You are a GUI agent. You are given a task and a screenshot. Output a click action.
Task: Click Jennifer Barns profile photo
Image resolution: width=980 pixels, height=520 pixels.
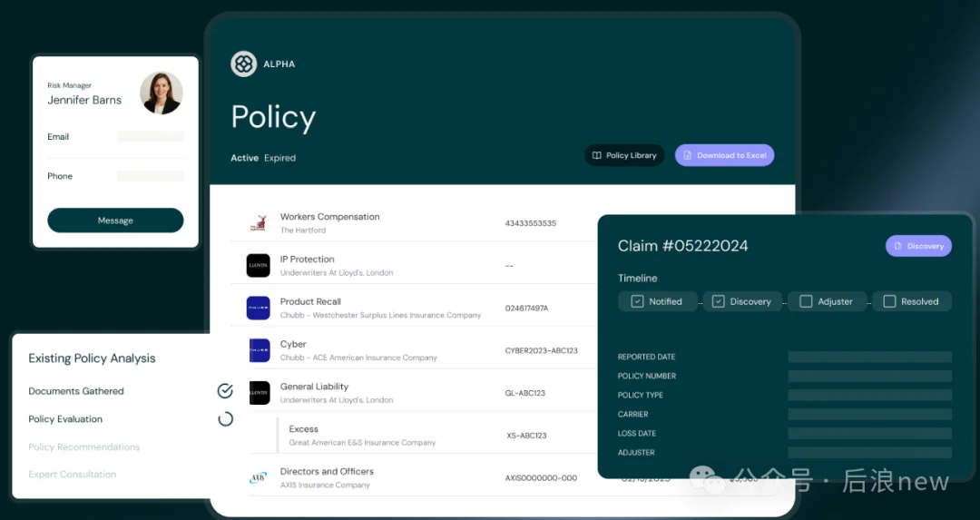(162, 93)
